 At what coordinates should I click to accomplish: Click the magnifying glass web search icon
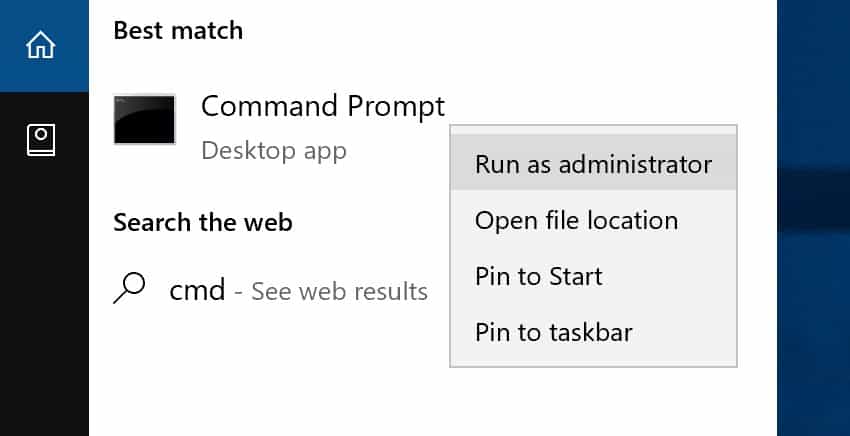(129, 288)
